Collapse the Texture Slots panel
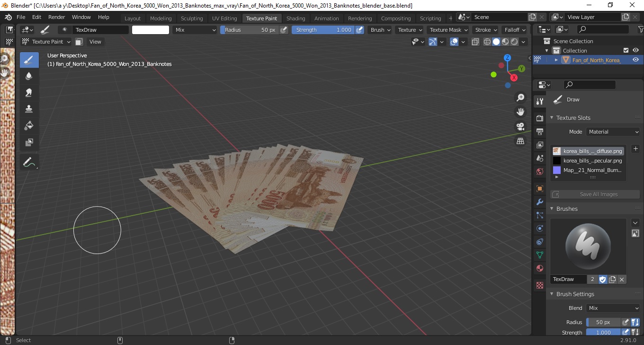644x345 pixels. coord(552,118)
